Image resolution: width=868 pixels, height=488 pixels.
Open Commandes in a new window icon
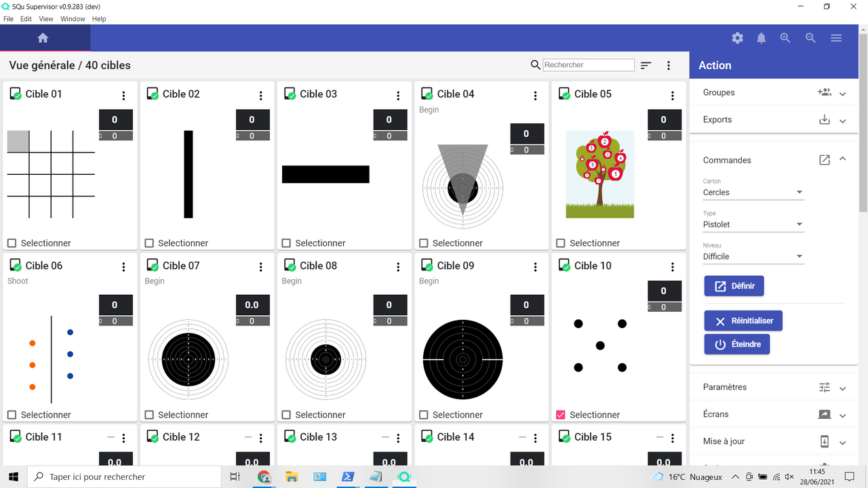[825, 160]
